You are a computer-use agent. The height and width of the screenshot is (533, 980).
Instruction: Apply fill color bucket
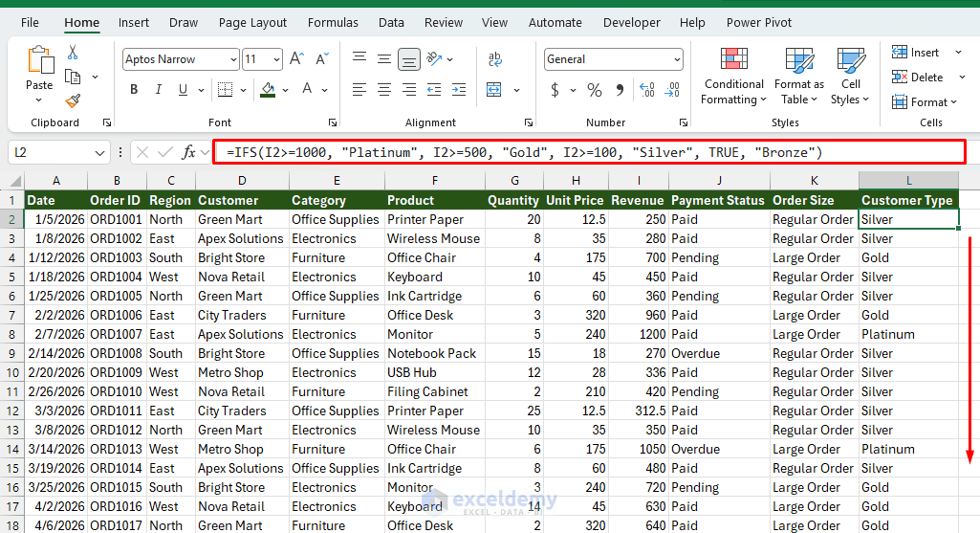268,89
